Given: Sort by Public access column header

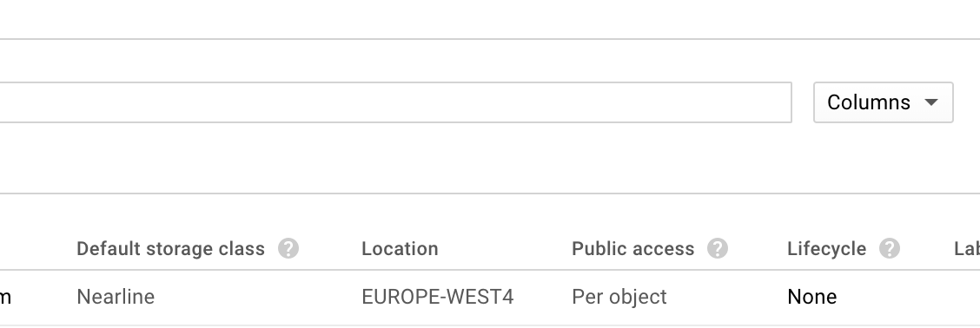Looking at the screenshot, I should (x=633, y=249).
